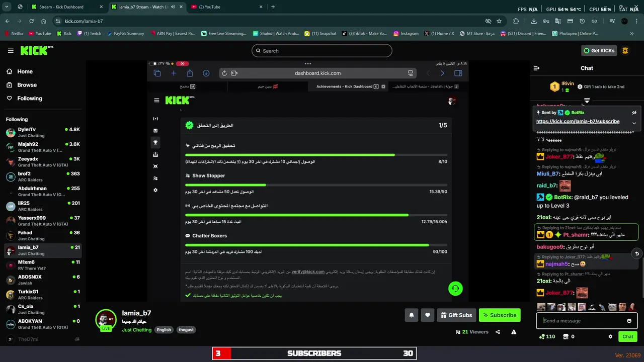Click the green support headset button in stream
644x362 pixels.
coord(455,288)
